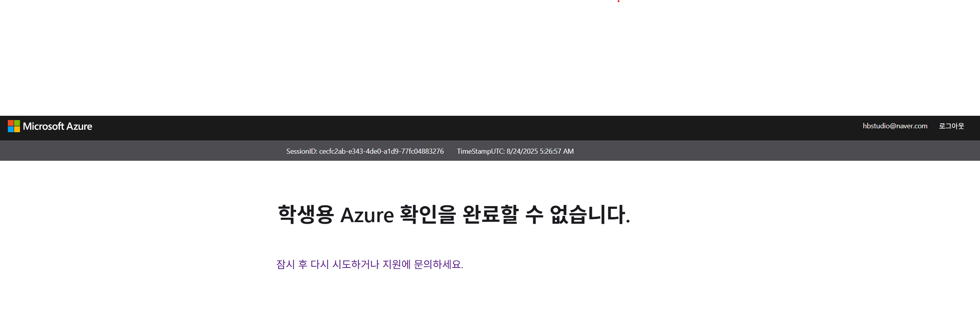Click the Microsoft four-color logo icon
Viewport: 980px width, 325px height.
tap(14, 126)
